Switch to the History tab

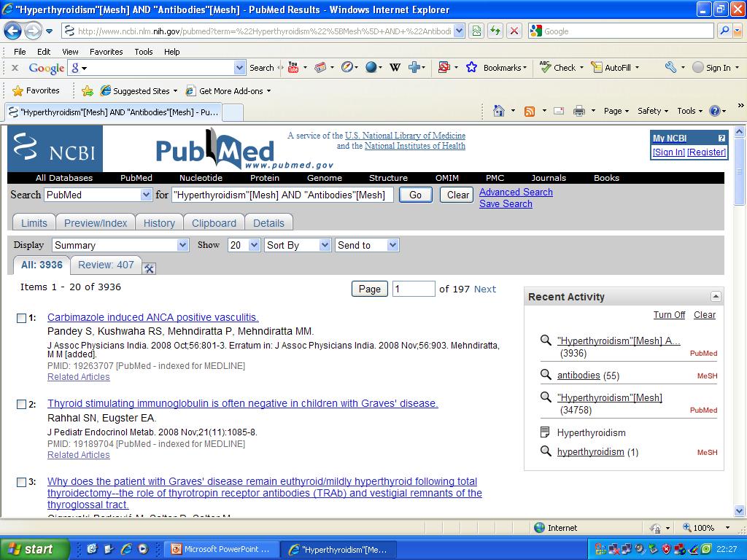pos(159,223)
